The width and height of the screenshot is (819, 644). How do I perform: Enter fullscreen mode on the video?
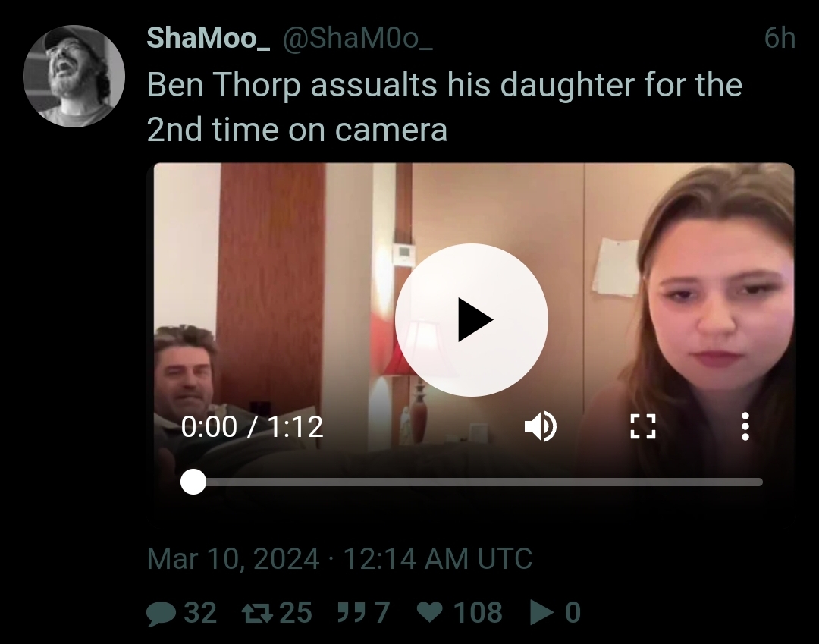(x=642, y=426)
